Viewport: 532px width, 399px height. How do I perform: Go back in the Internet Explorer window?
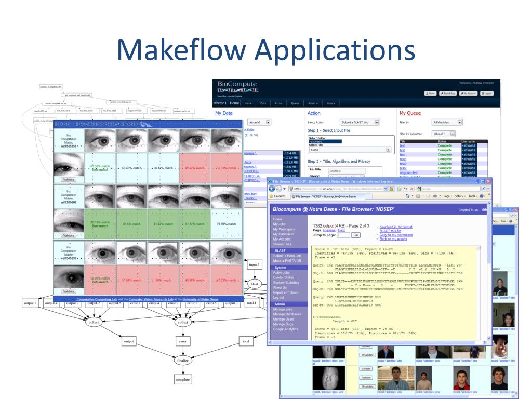tap(272, 189)
